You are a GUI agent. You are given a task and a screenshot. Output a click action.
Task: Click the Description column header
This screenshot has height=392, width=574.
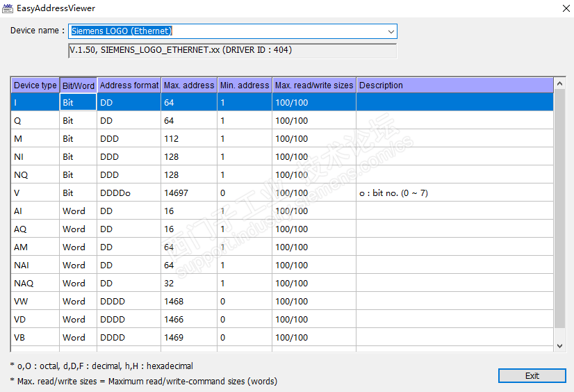455,85
